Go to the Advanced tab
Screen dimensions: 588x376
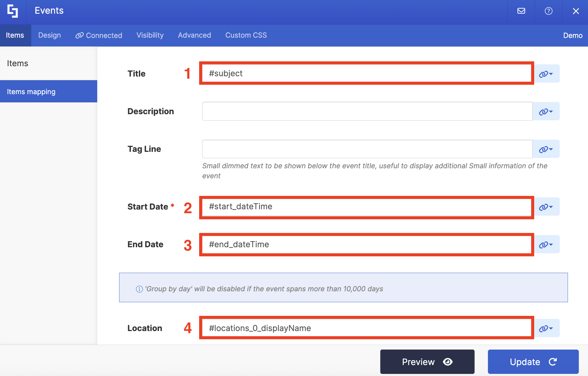coord(194,35)
